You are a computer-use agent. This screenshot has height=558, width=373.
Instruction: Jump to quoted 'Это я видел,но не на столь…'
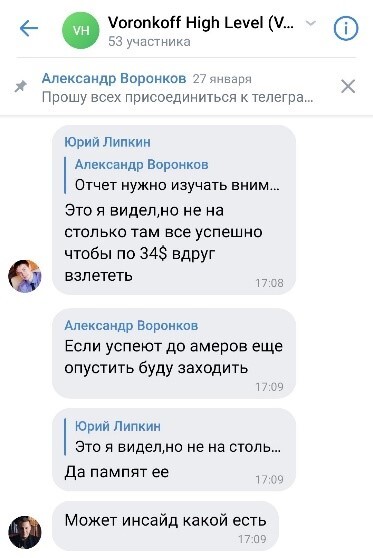click(x=178, y=437)
